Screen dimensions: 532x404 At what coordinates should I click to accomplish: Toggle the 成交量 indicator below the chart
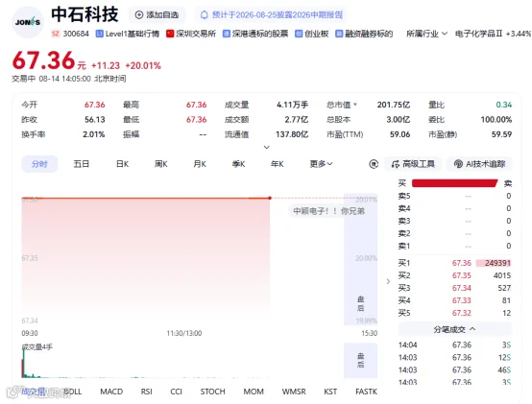coord(34,392)
